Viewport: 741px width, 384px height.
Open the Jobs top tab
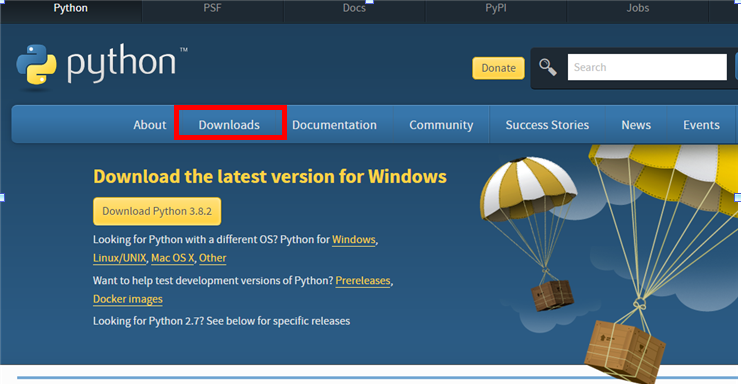(638, 9)
